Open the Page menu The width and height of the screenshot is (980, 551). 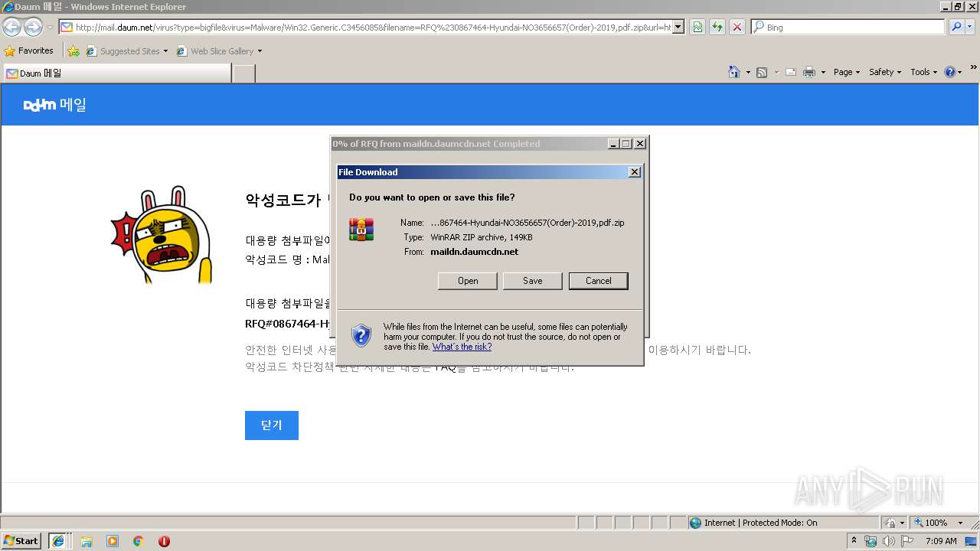pyautogui.click(x=846, y=72)
